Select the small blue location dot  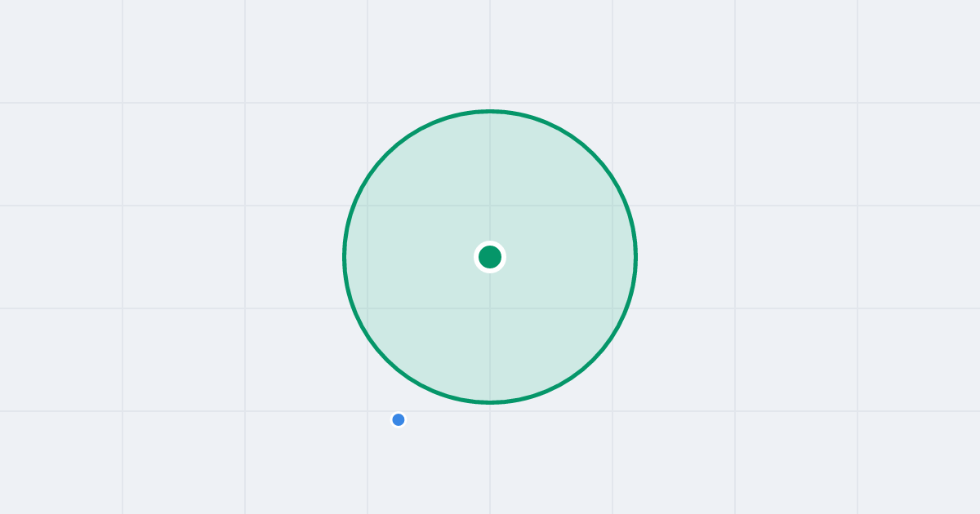[399, 419]
